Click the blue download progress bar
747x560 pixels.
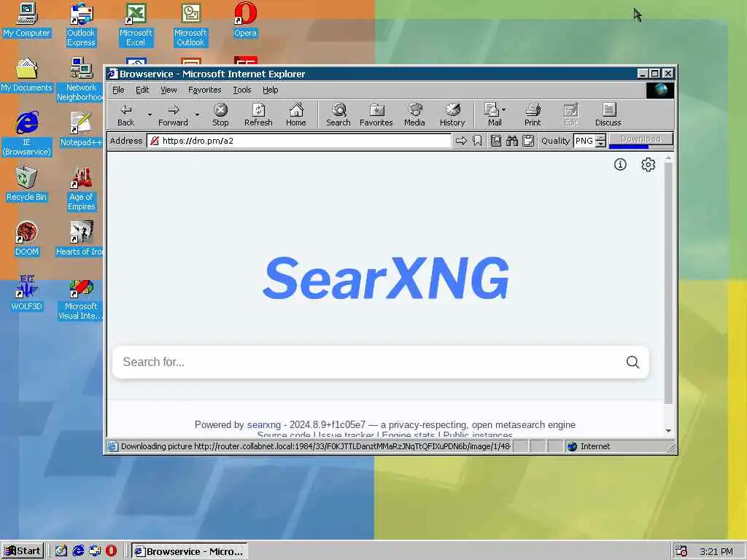click(x=629, y=147)
